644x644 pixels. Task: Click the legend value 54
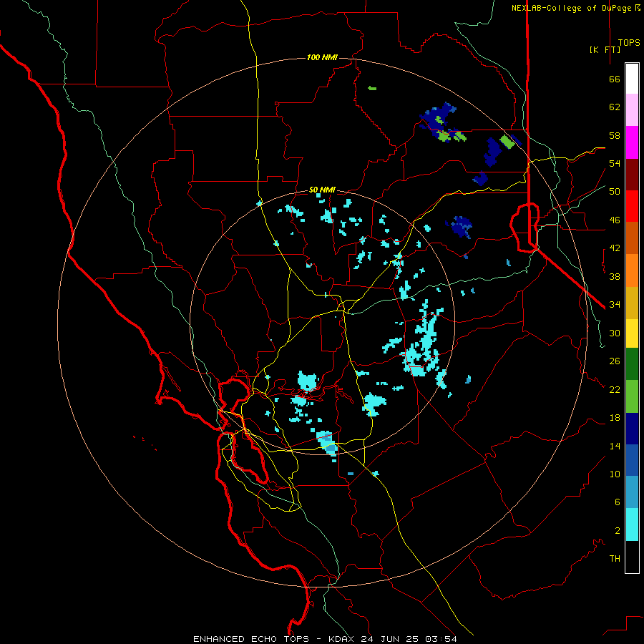click(x=615, y=163)
